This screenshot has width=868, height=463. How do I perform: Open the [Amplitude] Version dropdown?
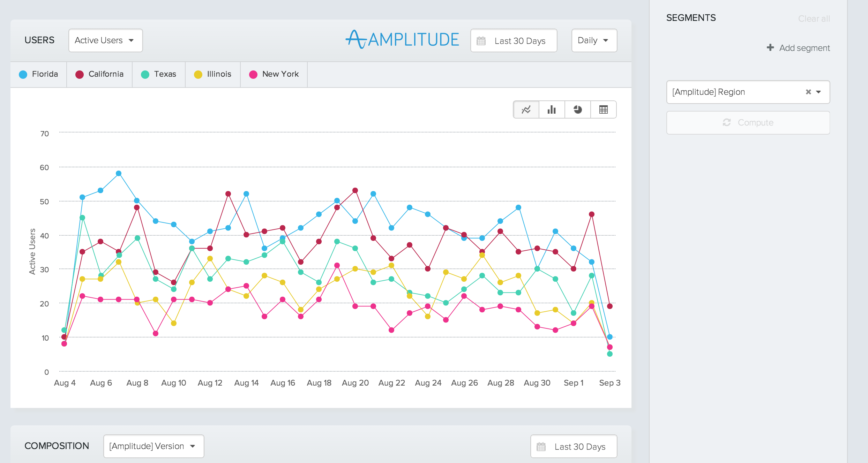154,446
